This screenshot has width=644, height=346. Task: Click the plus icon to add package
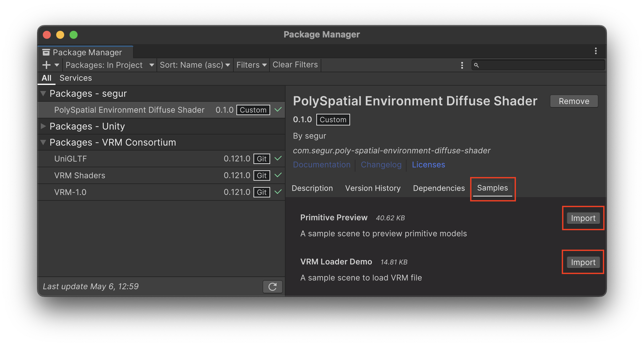[x=46, y=65]
